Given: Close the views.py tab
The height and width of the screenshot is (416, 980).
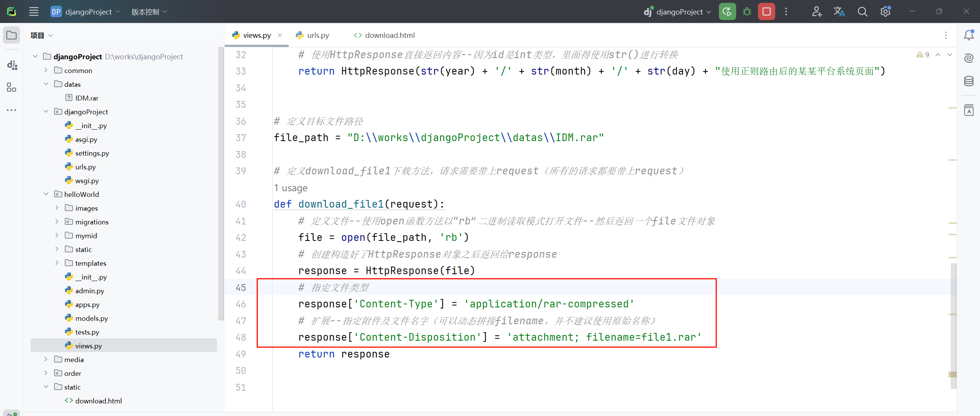Looking at the screenshot, I should click(x=280, y=35).
